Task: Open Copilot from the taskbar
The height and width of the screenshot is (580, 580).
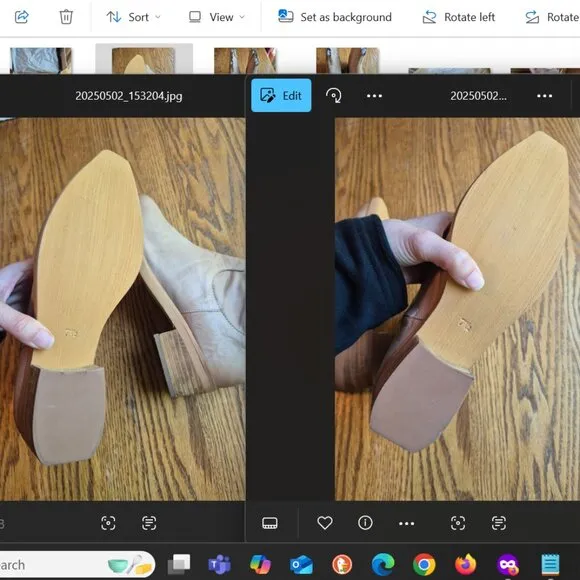Action: pyautogui.click(x=260, y=565)
